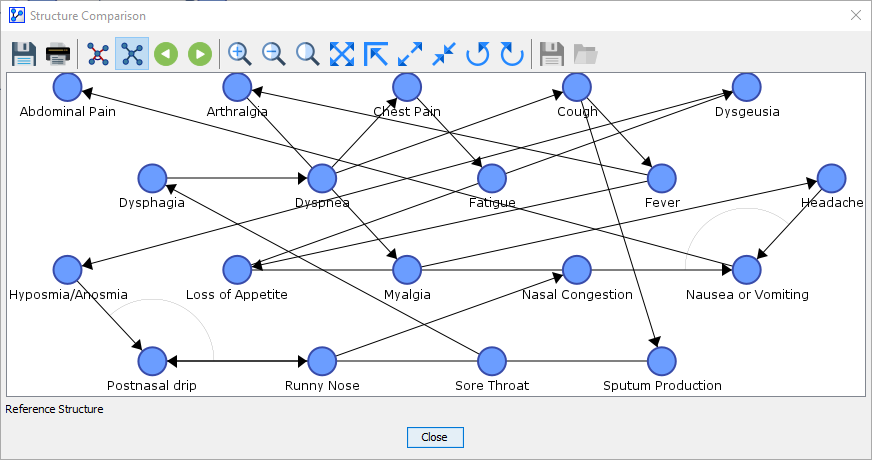
Task: Select the Cough node
Action: tap(577, 87)
